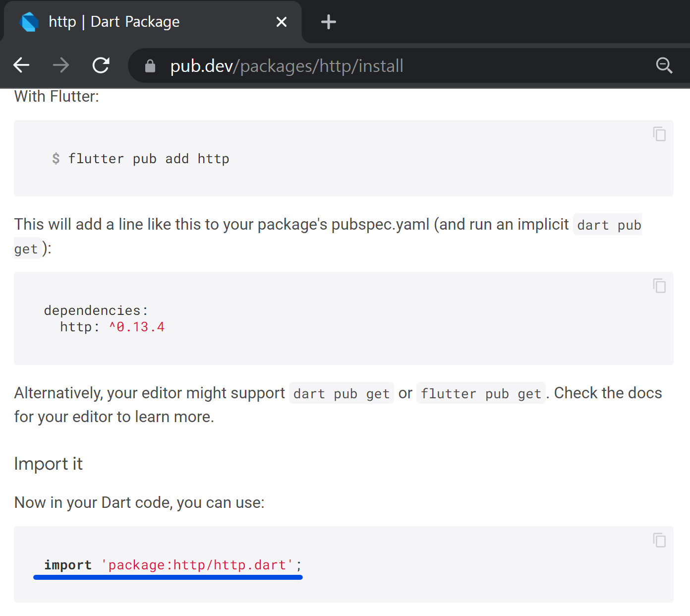The height and width of the screenshot is (616, 690).
Task: Click the lock site info icon
Action: tap(150, 66)
